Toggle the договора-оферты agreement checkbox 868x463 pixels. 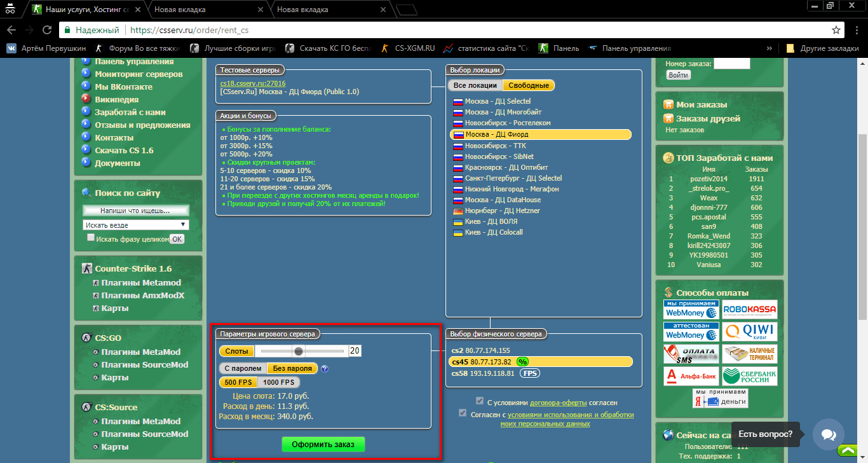[480, 401]
